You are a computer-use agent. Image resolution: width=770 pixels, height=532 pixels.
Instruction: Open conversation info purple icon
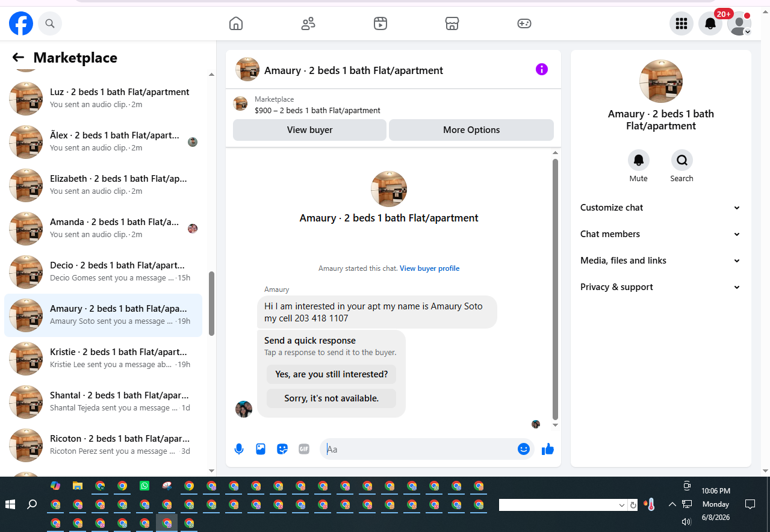[x=542, y=69]
